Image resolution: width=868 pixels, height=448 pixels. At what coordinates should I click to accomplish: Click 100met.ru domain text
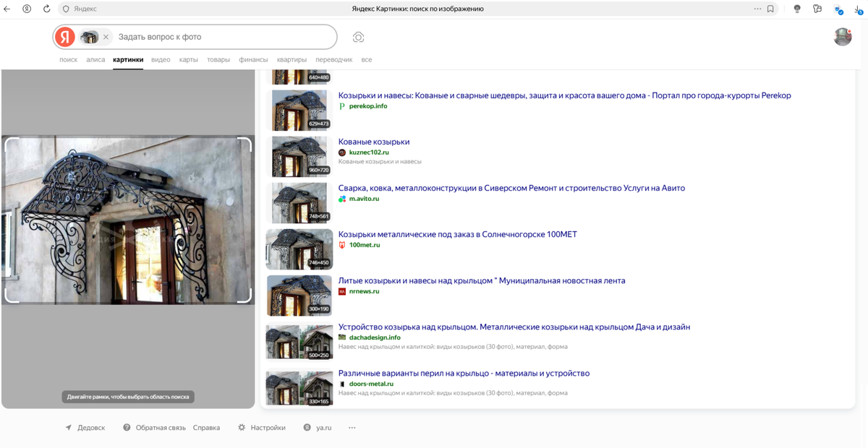pos(365,245)
